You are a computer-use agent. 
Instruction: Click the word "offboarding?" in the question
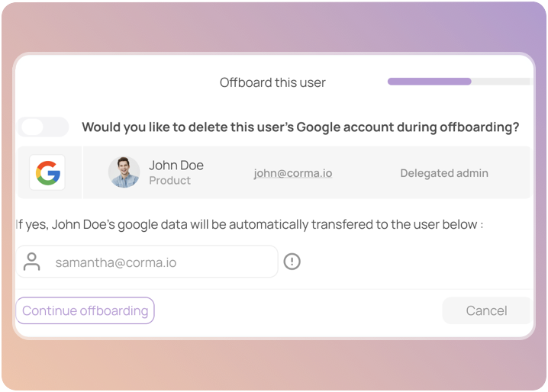[x=479, y=127]
